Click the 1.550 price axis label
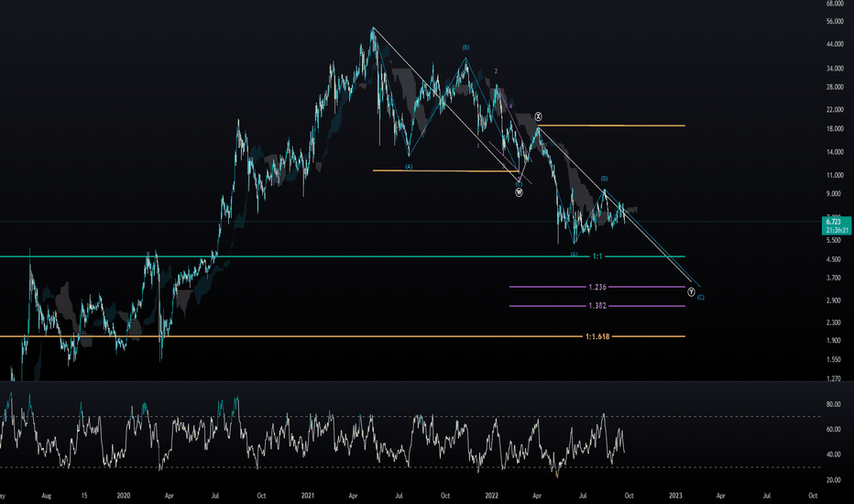The image size is (854, 504). tap(833, 359)
